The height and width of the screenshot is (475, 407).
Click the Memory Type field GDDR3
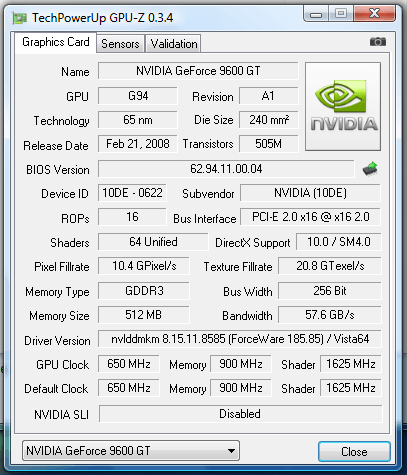pyautogui.click(x=144, y=291)
